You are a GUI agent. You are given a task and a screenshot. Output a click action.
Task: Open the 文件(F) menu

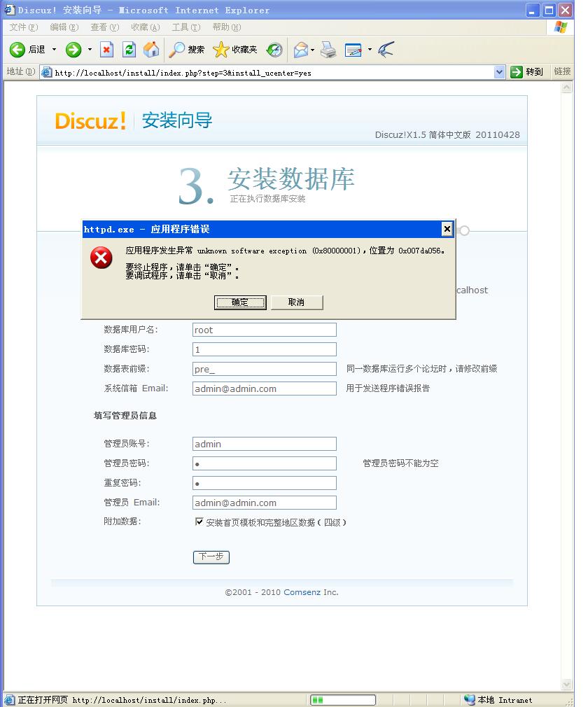pyautogui.click(x=23, y=27)
